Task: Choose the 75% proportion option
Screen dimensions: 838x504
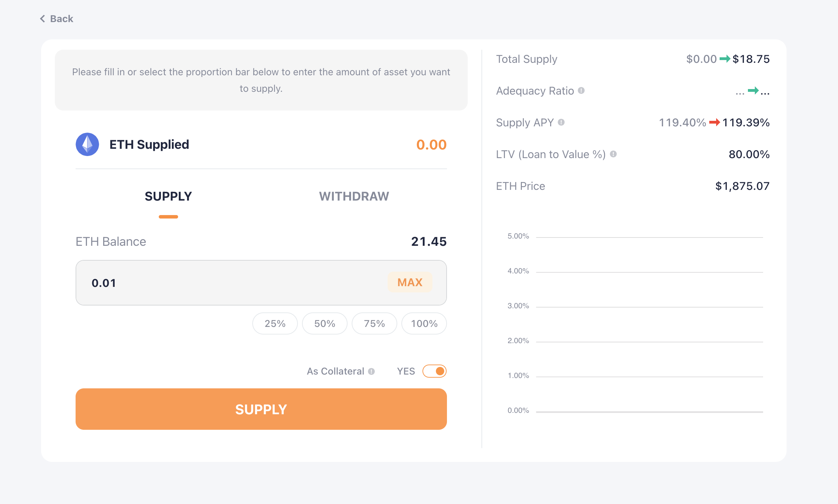Action: tap(374, 323)
